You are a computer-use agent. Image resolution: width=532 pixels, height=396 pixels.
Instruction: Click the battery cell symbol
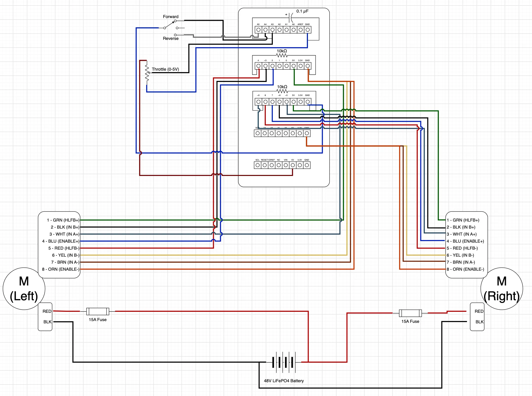pyautogui.click(x=284, y=362)
